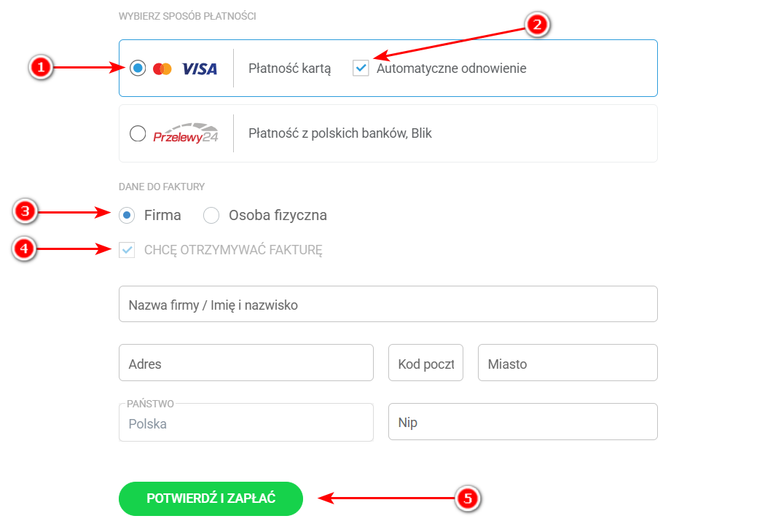The width and height of the screenshot is (773, 532).
Task: Select the Przelewy24 payment radio button
Action: (x=138, y=133)
